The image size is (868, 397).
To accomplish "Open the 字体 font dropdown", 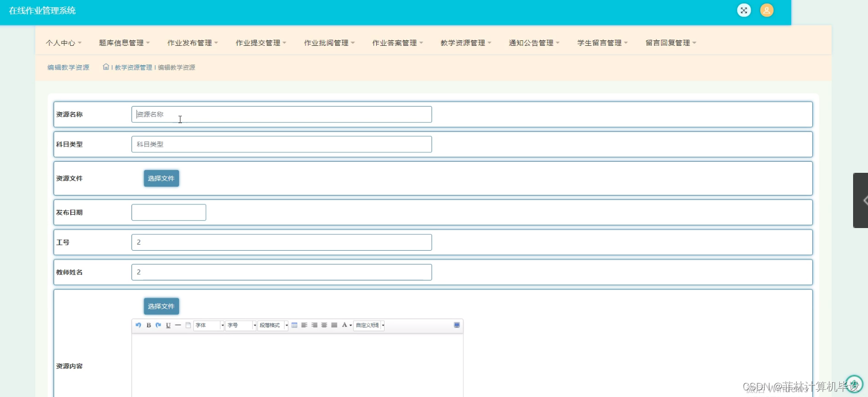I will 209,325.
